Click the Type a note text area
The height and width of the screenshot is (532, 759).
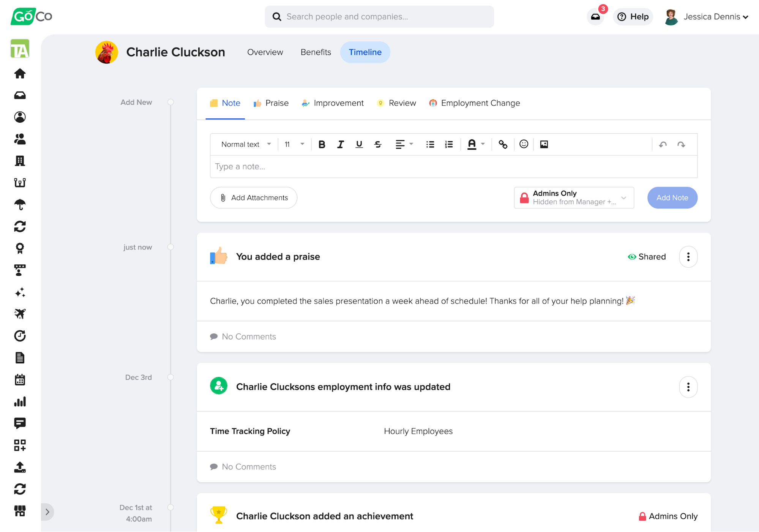[454, 167]
